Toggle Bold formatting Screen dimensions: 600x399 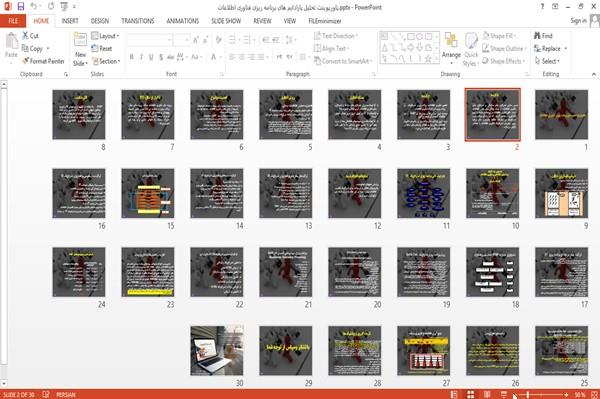[x=132, y=57]
